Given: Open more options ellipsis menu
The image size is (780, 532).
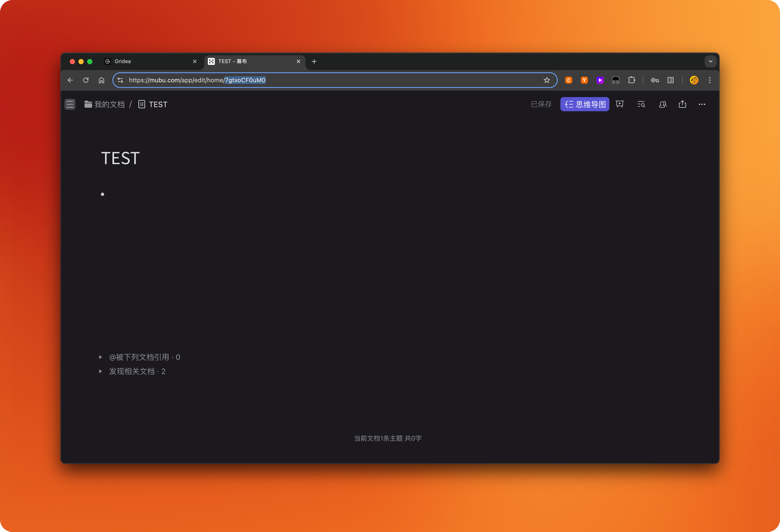Looking at the screenshot, I should [702, 104].
